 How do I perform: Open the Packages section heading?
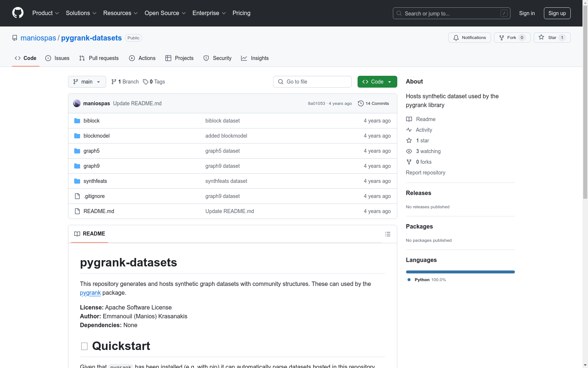click(x=419, y=227)
